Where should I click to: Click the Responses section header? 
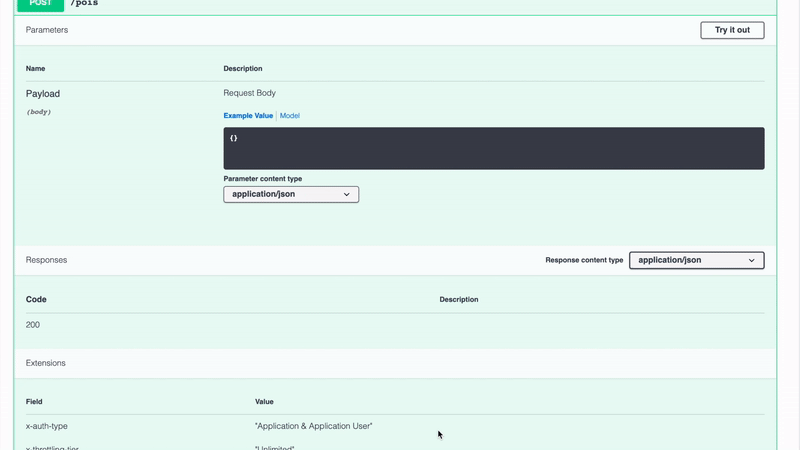[x=46, y=260]
